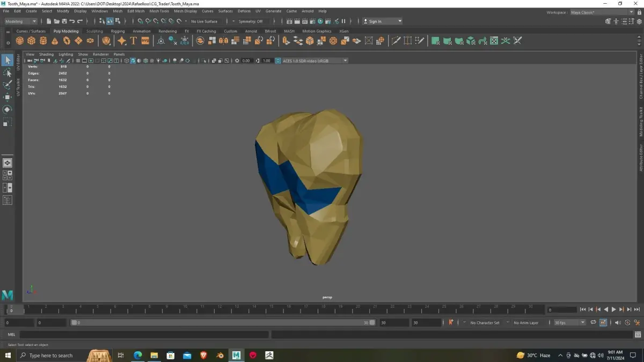644x362 pixels.
Task: Toggle the Pause rendering button
Action: pos(343,21)
